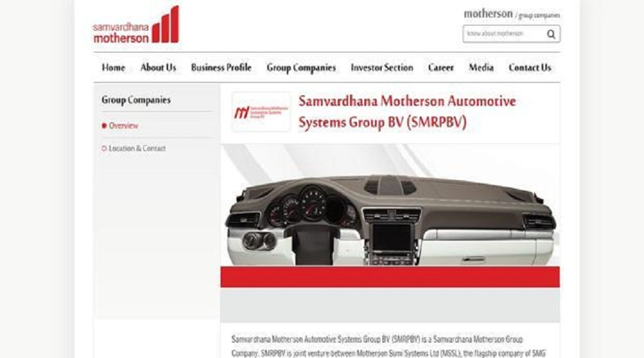Switch to the Career section
The image size is (644, 358).
(440, 68)
